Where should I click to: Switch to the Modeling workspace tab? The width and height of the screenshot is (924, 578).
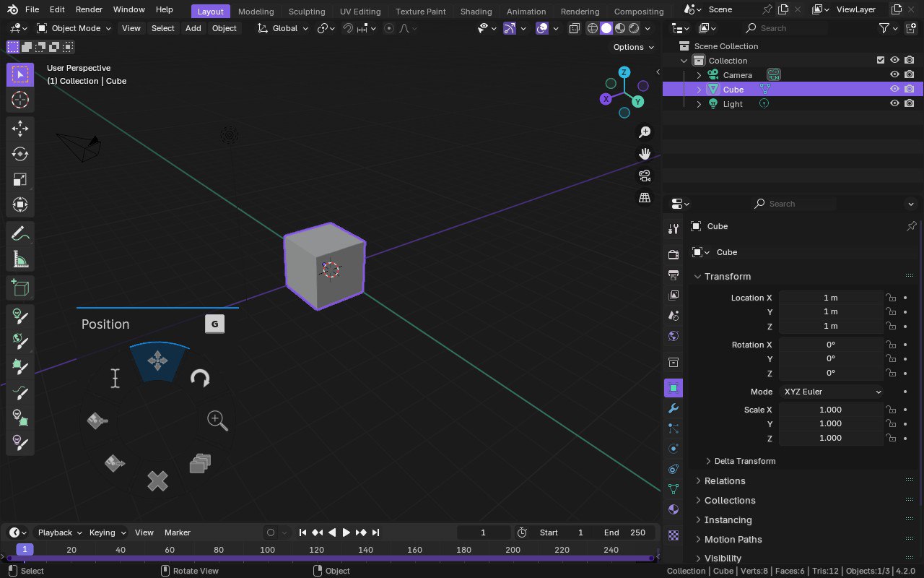click(x=256, y=12)
